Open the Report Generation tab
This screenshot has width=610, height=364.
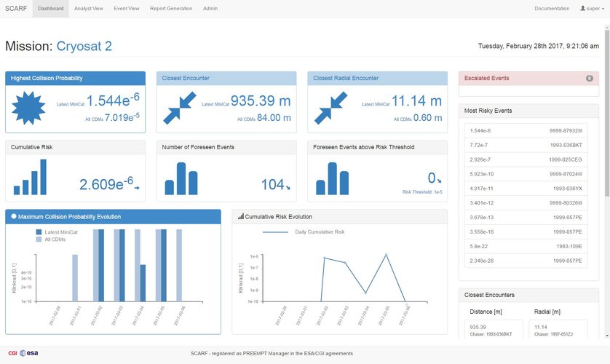point(171,9)
